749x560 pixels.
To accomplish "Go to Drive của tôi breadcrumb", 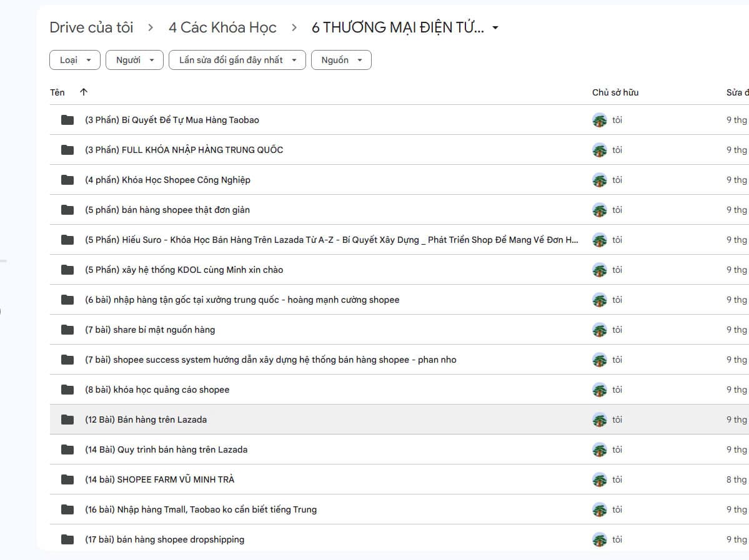I will (91, 27).
